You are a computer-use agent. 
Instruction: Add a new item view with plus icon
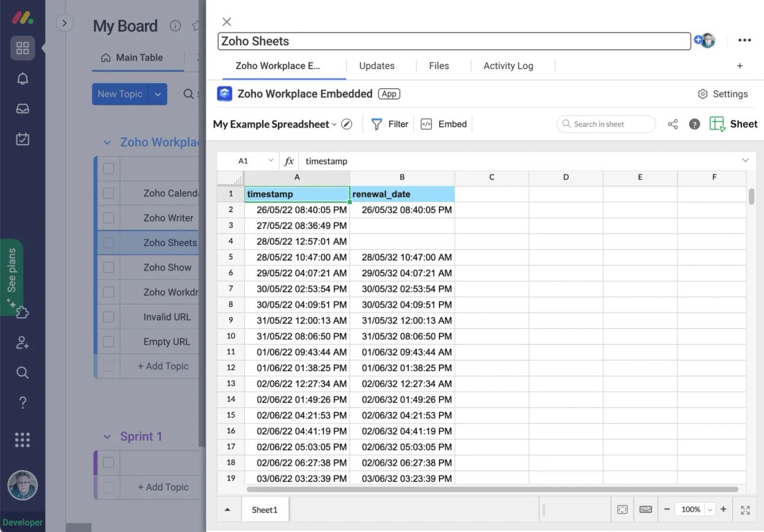coord(740,66)
